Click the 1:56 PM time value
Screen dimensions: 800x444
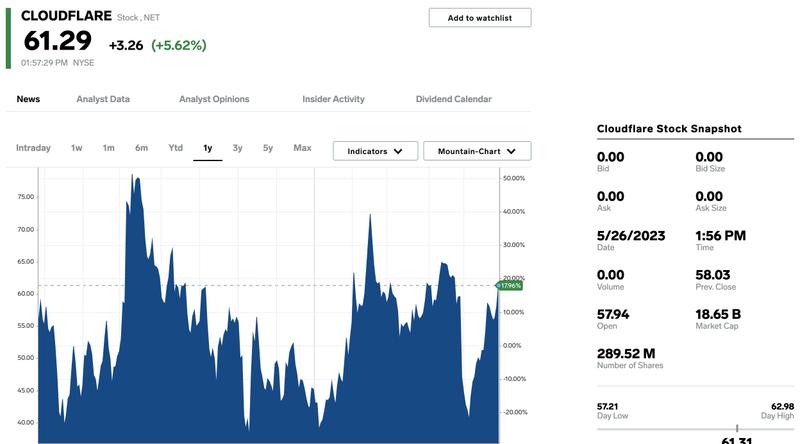pyautogui.click(x=720, y=236)
